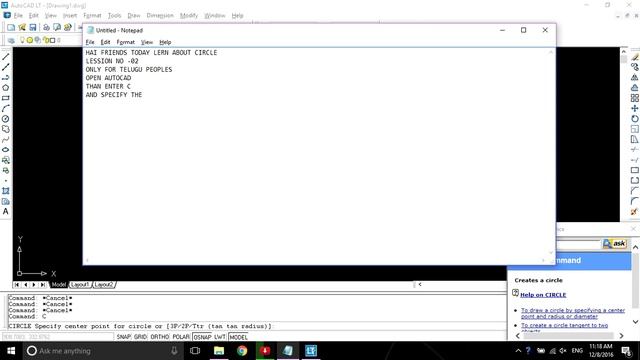This screenshot has height=360, width=640.
Task: Open Notepad File menu
Action: pos(90,42)
